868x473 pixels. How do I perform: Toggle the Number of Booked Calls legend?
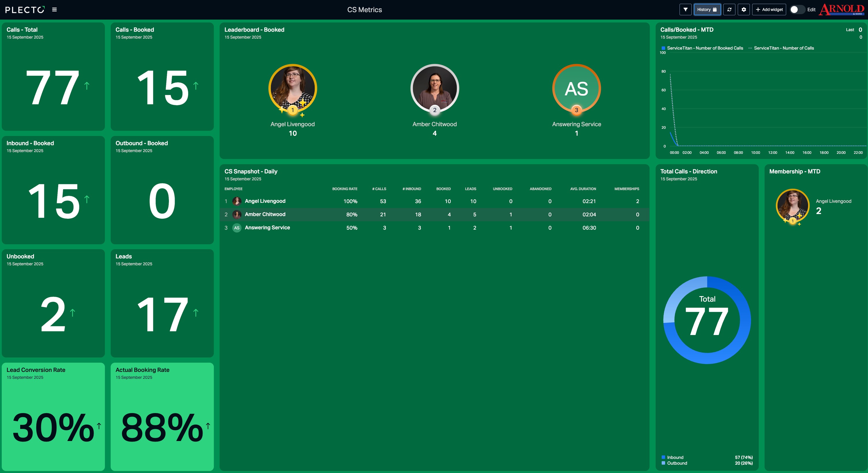click(x=702, y=48)
